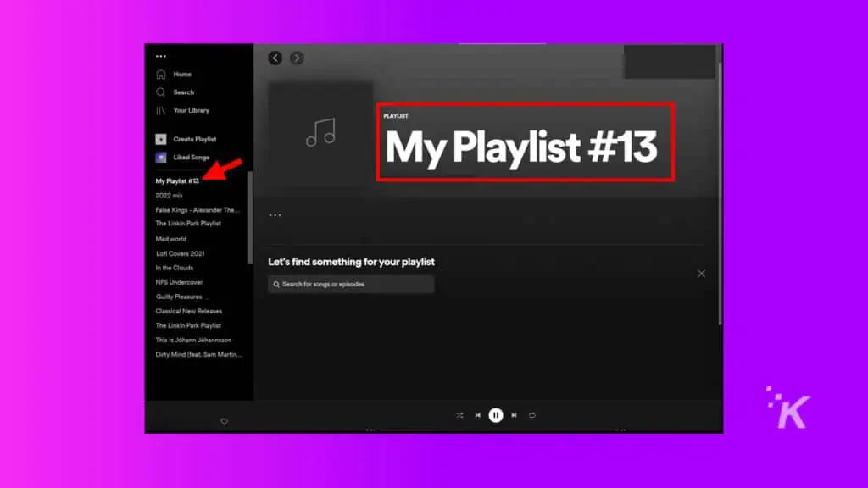Open the three-dot menu above Home
Image resolution: width=868 pixels, height=488 pixels.
click(x=160, y=56)
